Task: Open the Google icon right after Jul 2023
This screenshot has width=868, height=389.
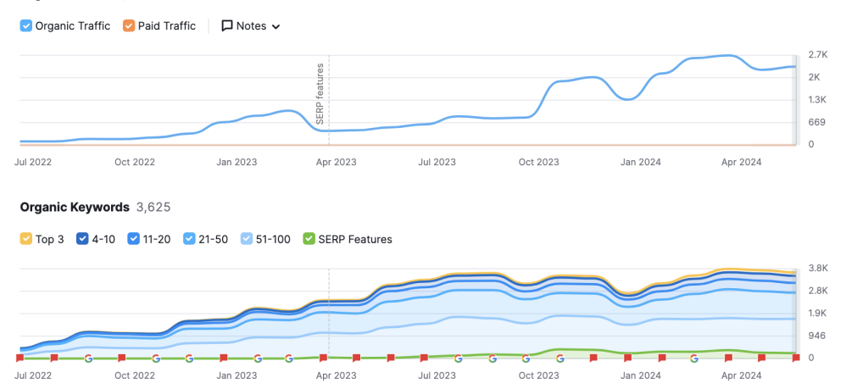Action: 458,358
